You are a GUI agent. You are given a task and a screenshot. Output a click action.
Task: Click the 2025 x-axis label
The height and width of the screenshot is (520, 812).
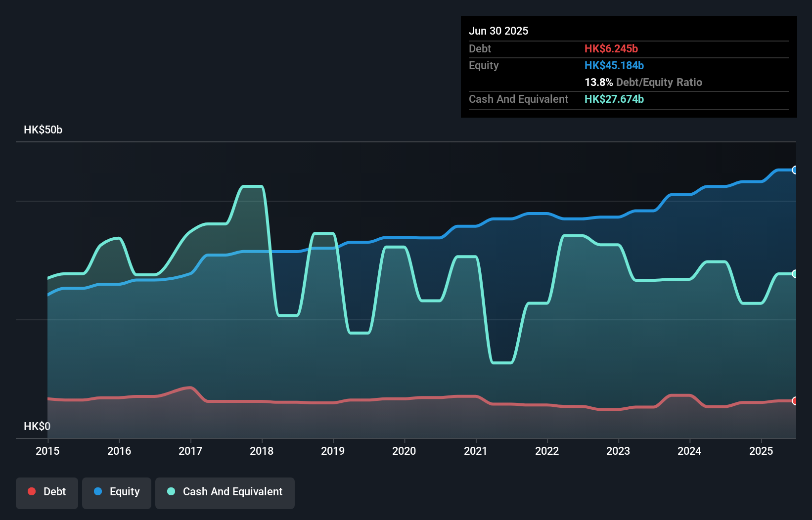tap(761, 451)
